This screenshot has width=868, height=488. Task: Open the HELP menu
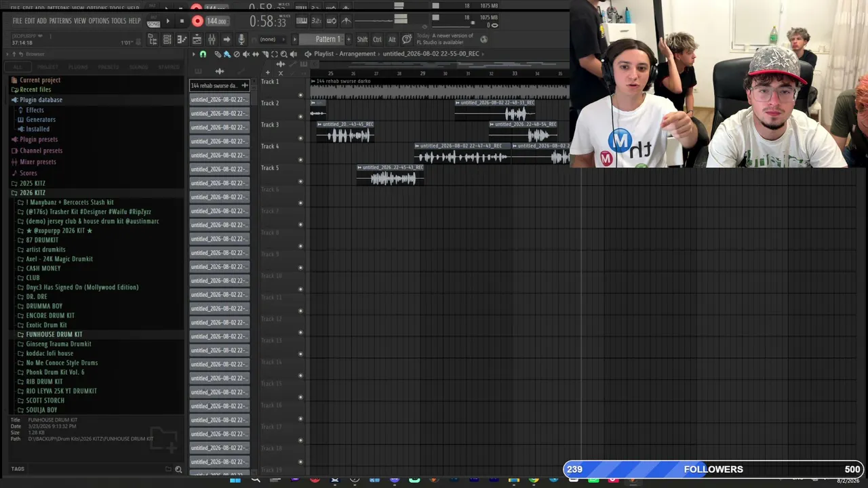(x=135, y=21)
